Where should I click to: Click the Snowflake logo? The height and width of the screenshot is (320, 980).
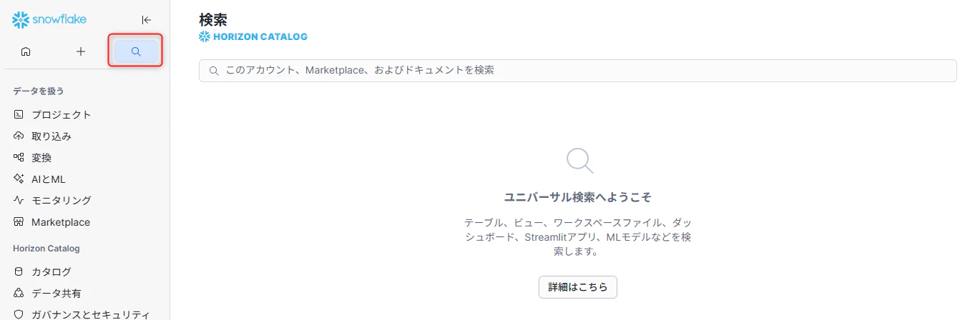[49, 20]
